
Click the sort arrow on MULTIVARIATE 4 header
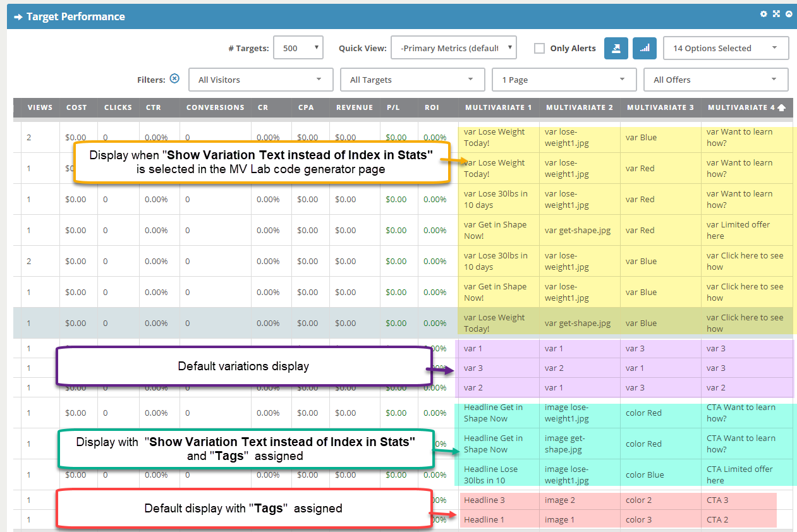point(782,107)
